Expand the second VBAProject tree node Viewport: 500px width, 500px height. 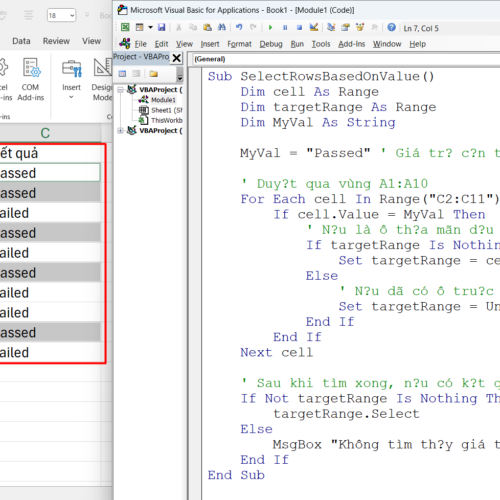(120, 131)
